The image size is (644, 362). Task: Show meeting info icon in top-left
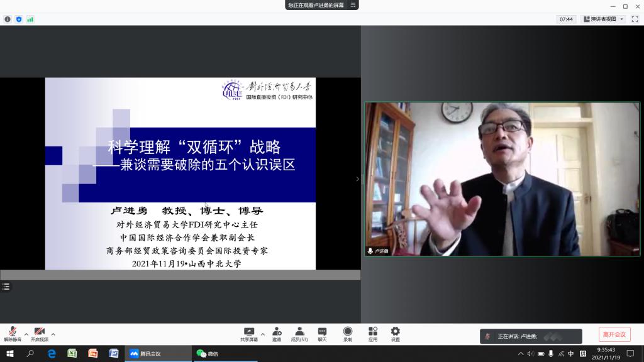click(x=8, y=19)
